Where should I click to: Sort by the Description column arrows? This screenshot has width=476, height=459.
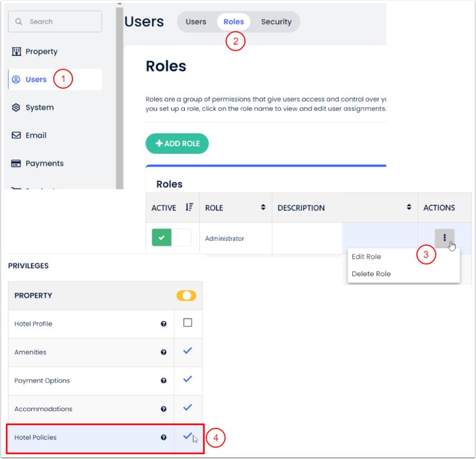coord(409,208)
